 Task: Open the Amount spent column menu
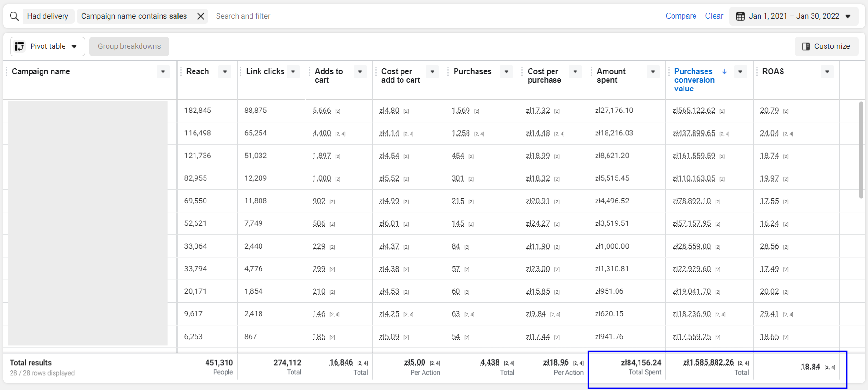click(x=653, y=72)
